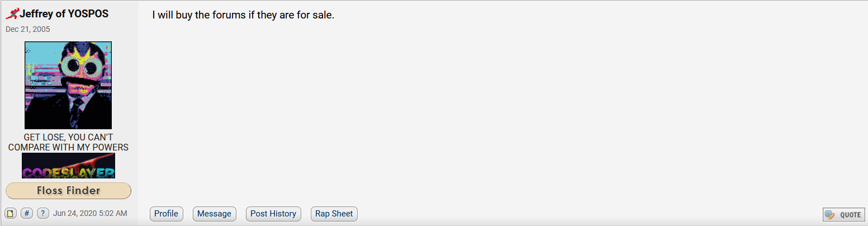Click the 'GET LOSE, YOU CAN'T' title text
The height and width of the screenshot is (226, 868).
[68, 138]
